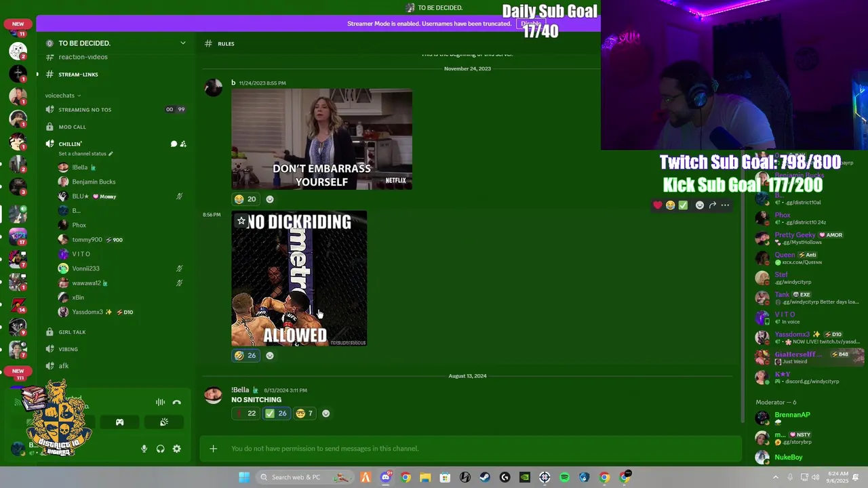Image resolution: width=868 pixels, height=488 pixels.
Task: Open More options in hover toolbar
Action: pyautogui.click(x=726, y=205)
